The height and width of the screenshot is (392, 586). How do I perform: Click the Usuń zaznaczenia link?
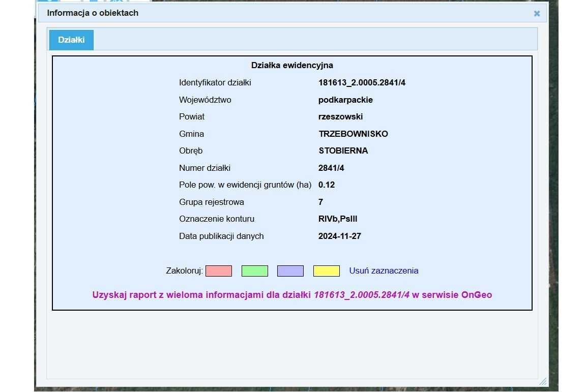(384, 271)
